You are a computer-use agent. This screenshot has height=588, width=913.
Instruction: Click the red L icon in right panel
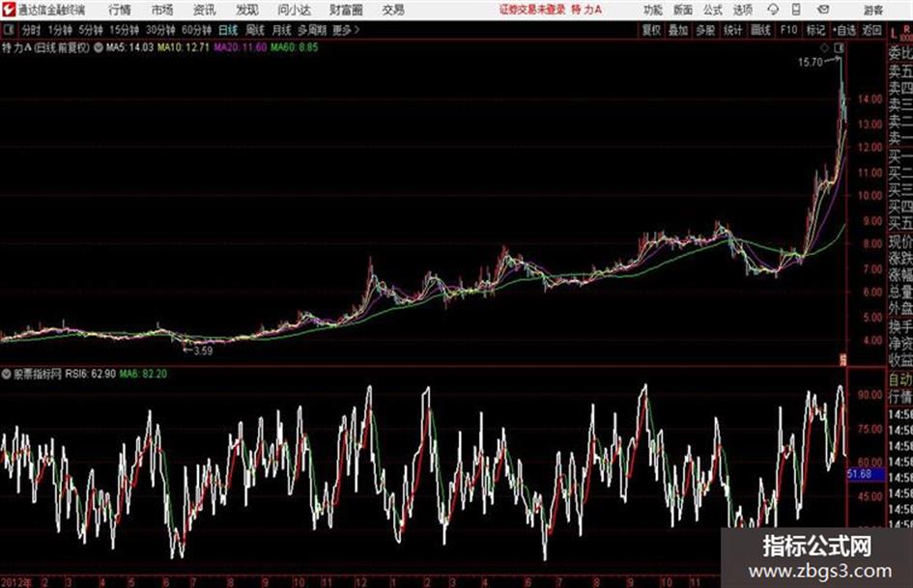[x=894, y=33]
